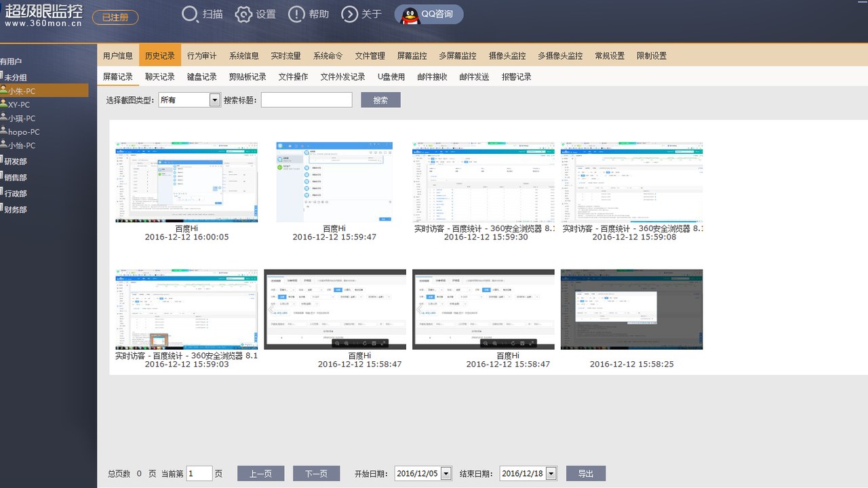
Task: Expand the 行政部 group
Action: 15,193
